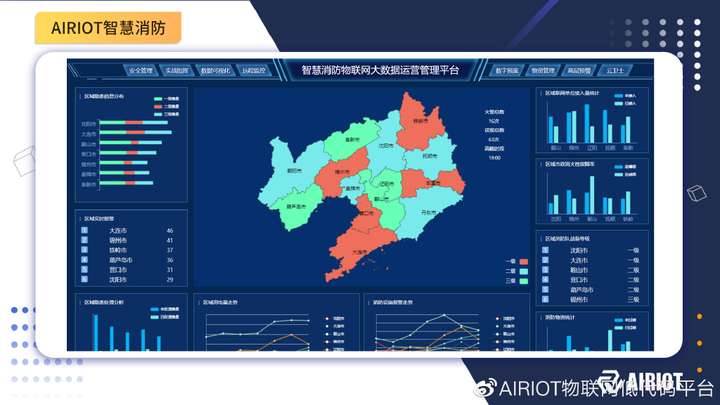This screenshot has width=720, height=405.
Task: Switch to the 数据可视化 tab
Action: tap(215, 71)
